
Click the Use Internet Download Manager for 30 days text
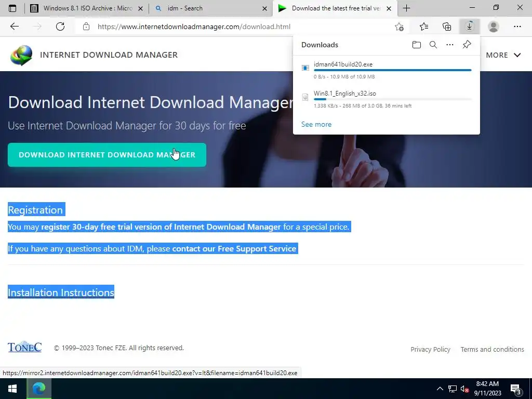(x=127, y=126)
